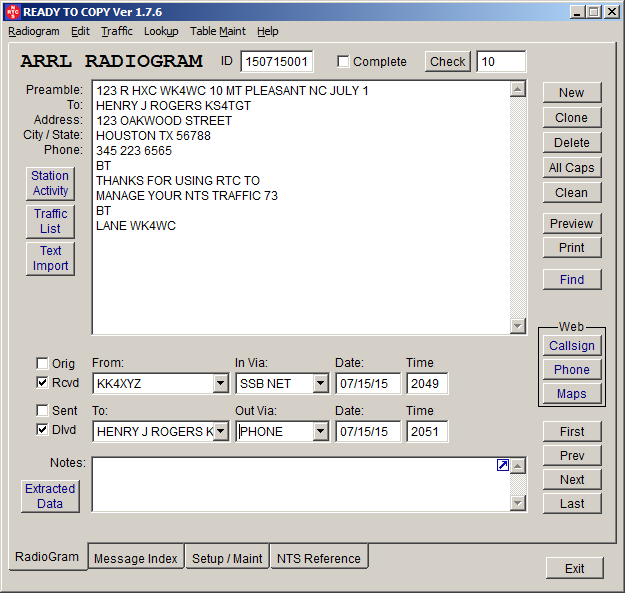Screen dimensions: 625x593
Task: Click the signature line LANE WK4WC
Action: click(x=136, y=226)
